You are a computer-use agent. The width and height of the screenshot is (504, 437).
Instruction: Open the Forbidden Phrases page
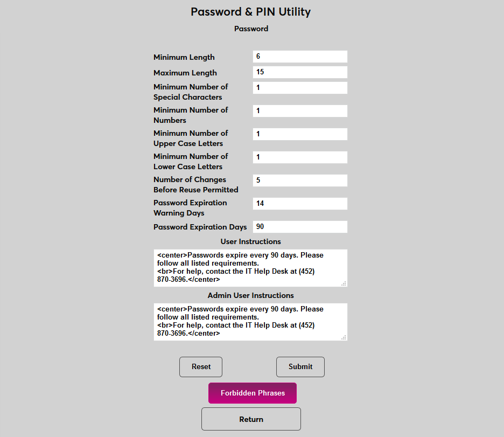[x=252, y=393]
